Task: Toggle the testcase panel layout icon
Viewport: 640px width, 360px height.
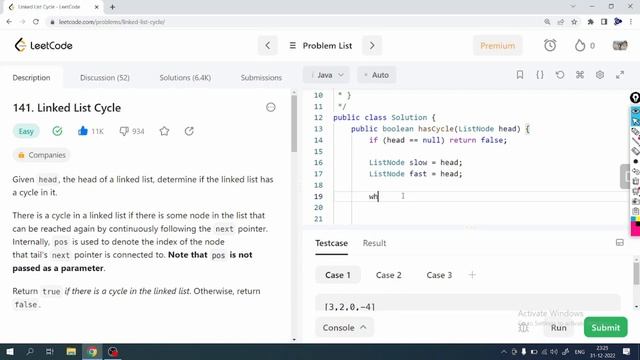Action: click(620, 243)
